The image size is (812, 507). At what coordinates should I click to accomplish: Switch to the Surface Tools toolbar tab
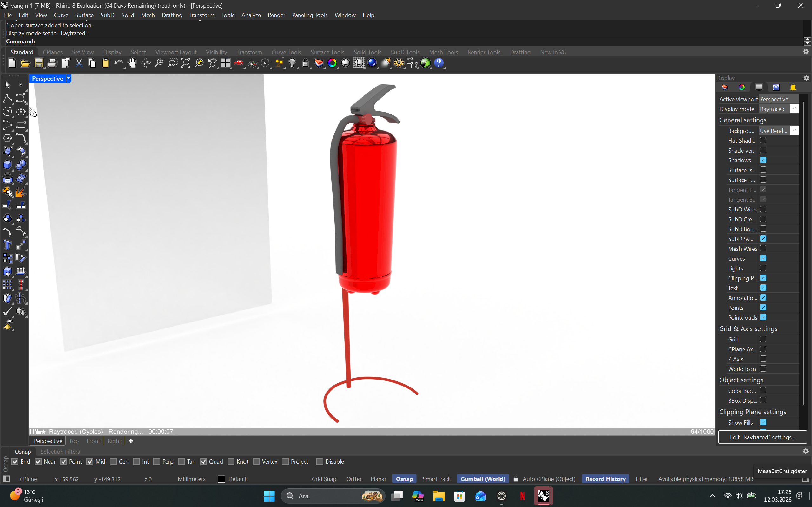tap(327, 52)
